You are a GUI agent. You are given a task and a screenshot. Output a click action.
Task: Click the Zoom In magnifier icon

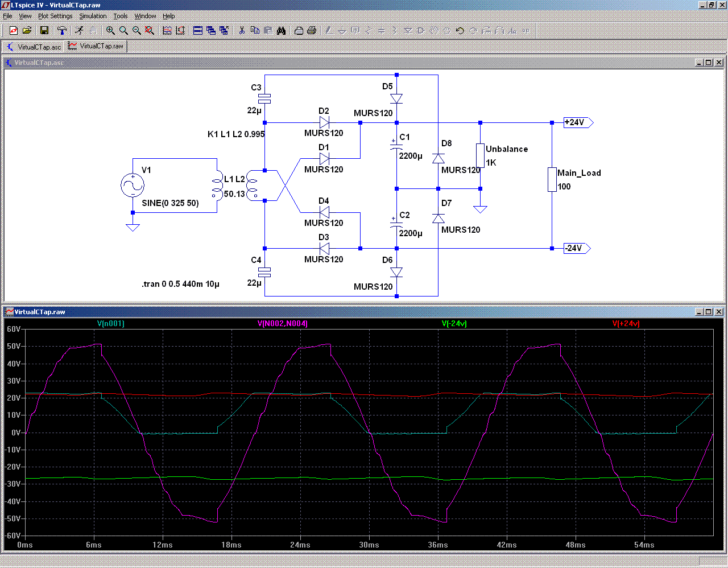(x=110, y=30)
